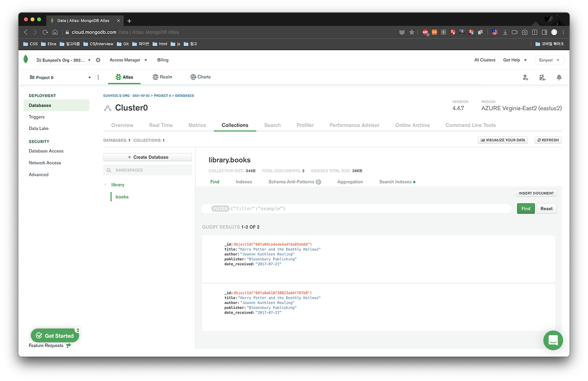
Task: Click the orange EX extension icon
Action: click(434, 32)
